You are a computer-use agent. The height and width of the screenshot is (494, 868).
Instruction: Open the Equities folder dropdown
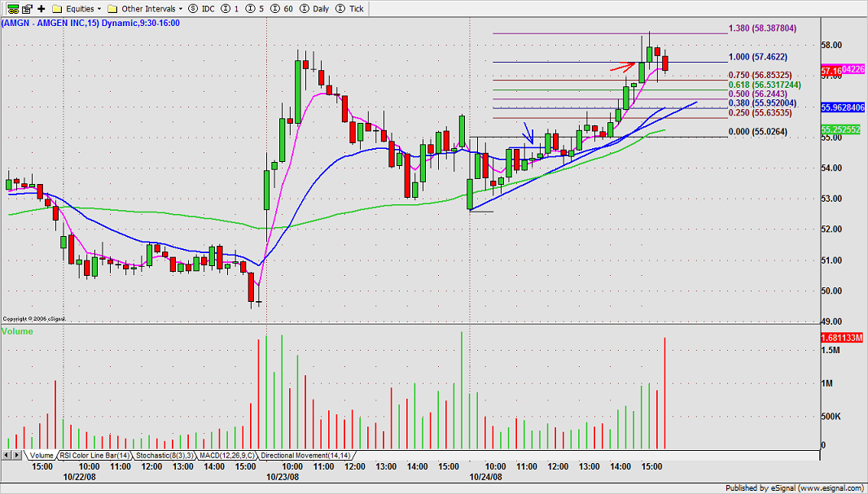pyautogui.click(x=77, y=8)
